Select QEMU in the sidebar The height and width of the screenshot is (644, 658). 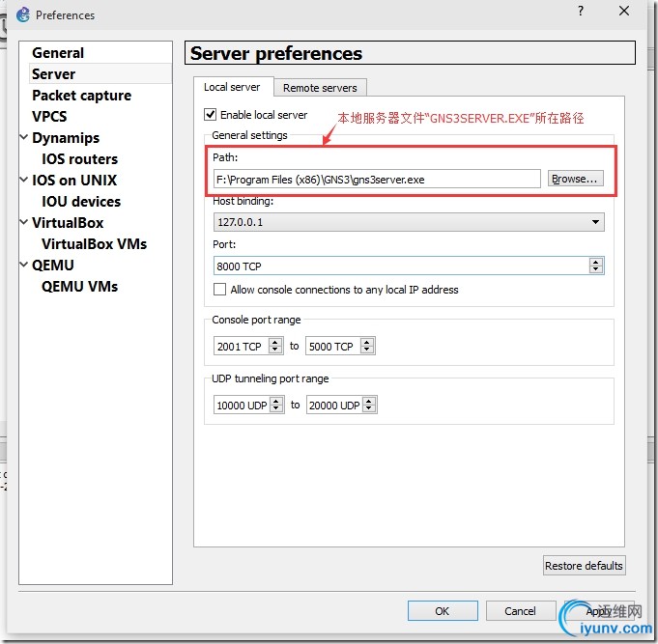tap(53, 266)
